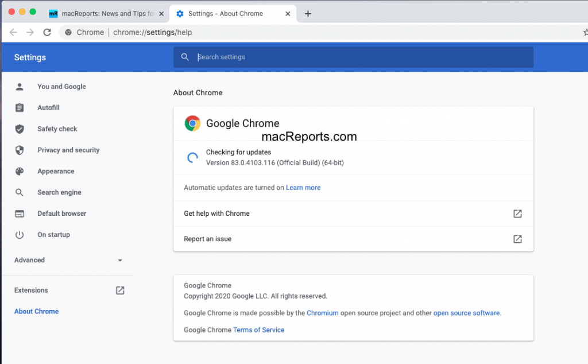Go forward using the browser forward arrow
This screenshot has width=588, height=364.
pos(30,32)
